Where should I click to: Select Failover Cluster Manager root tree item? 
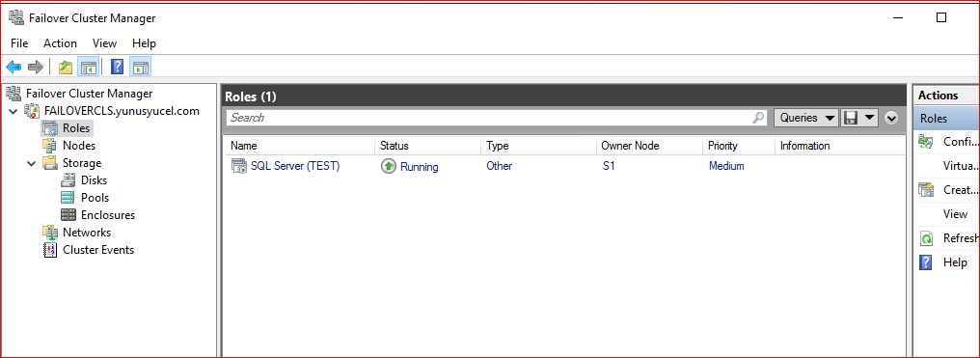89,94
